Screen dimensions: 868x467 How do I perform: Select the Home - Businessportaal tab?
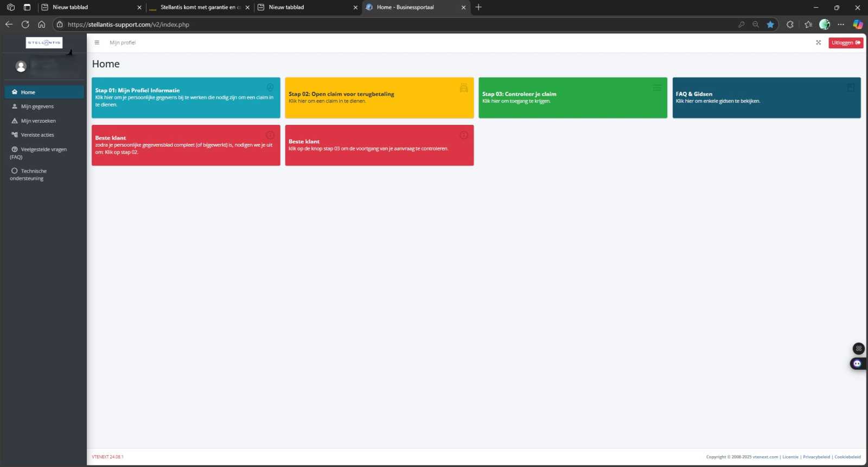[415, 8]
